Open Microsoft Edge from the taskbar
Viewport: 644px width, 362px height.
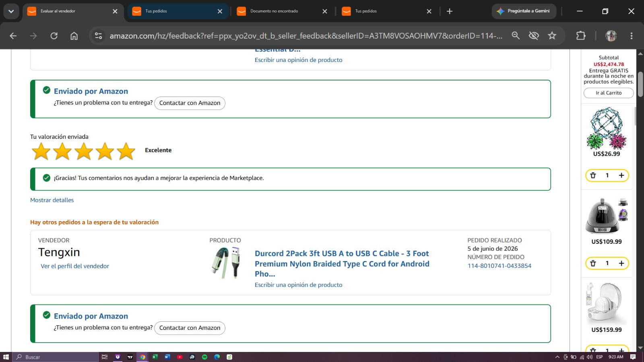click(217, 357)
